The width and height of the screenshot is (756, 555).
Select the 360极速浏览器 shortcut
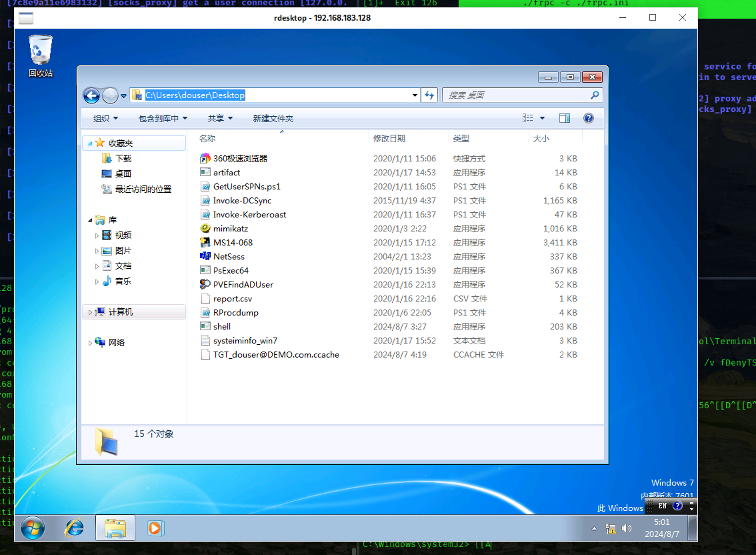coord(239,159)
